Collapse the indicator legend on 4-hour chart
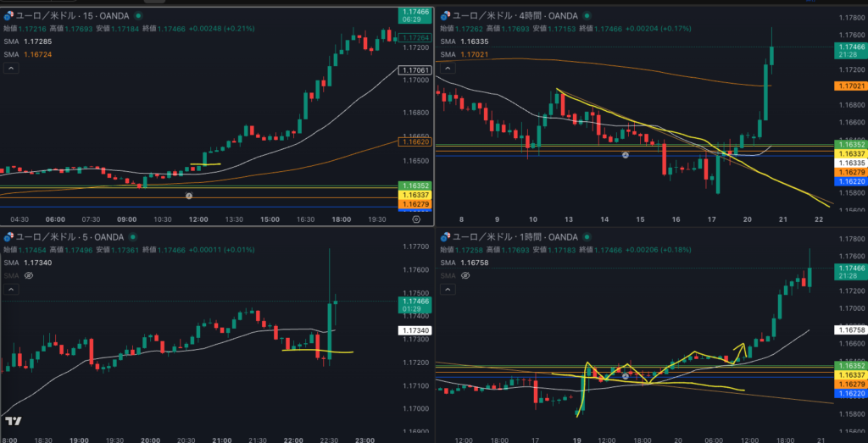 [447, 69]
